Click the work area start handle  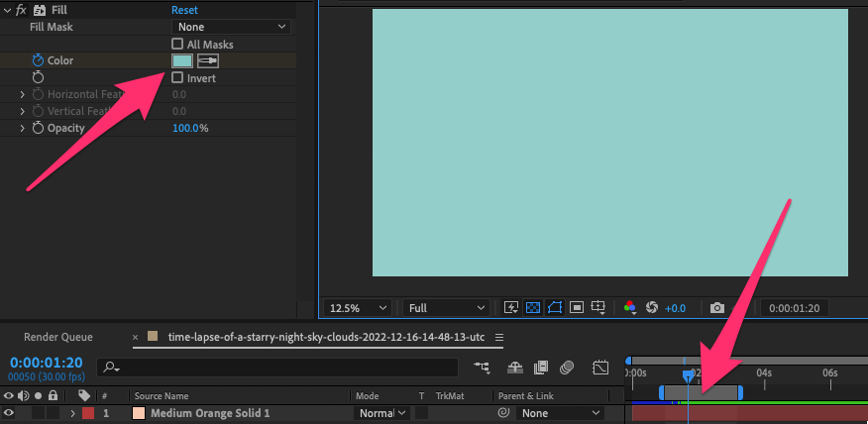[662, 392]
